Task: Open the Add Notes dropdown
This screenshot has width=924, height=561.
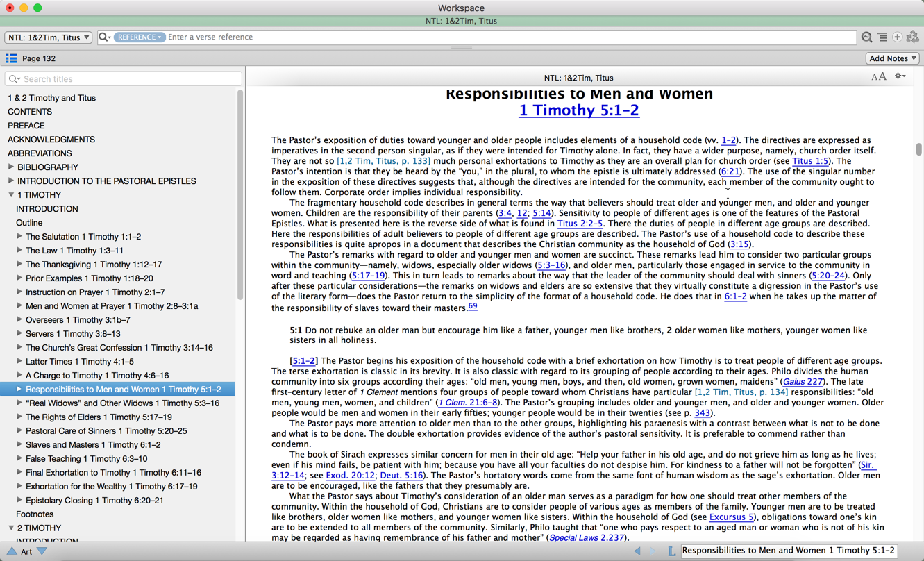Action: point(893,58)
